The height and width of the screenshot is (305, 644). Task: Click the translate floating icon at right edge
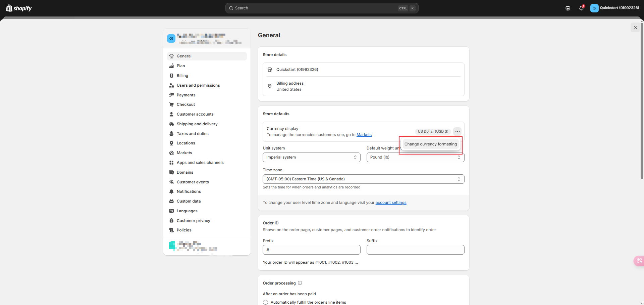(x=639, y=261)
